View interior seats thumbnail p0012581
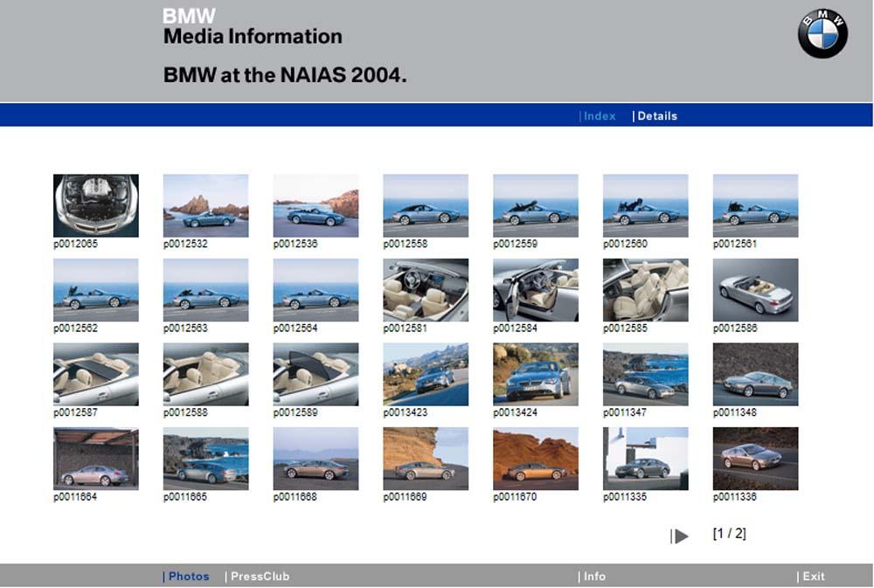Viewport: 874px width, 588px height. coord(426,290)
